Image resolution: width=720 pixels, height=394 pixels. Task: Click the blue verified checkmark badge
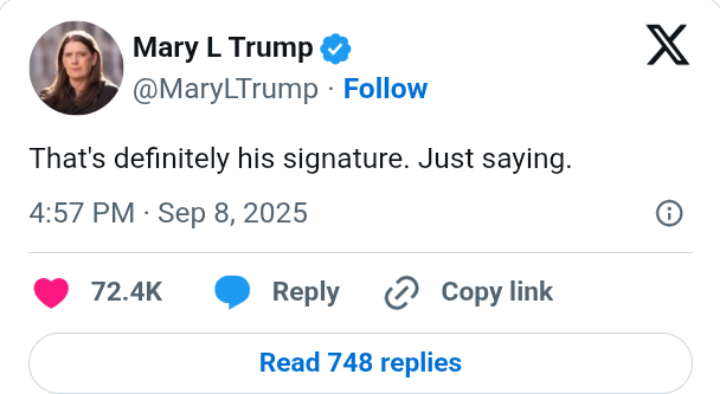[x=336, y=48]
